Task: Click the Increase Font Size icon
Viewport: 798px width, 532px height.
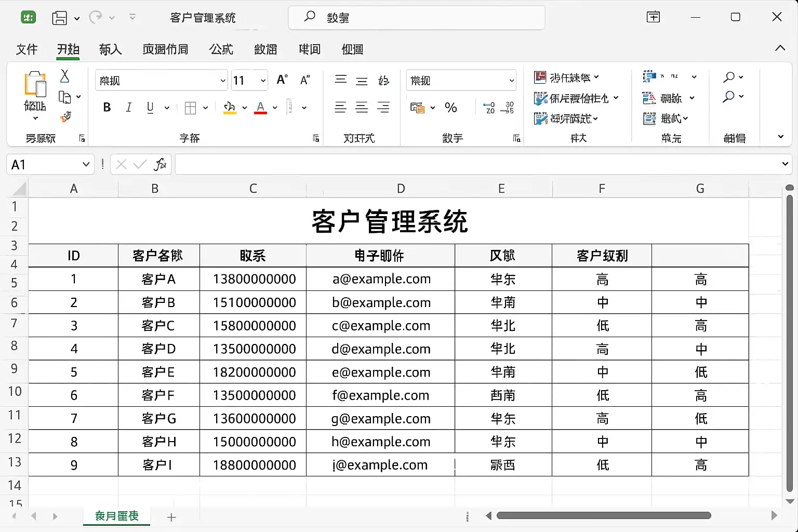Action: pos(282,80)
